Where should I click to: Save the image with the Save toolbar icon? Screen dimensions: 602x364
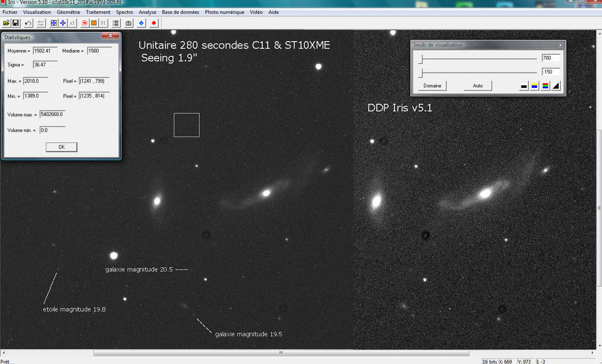(16, 23)
